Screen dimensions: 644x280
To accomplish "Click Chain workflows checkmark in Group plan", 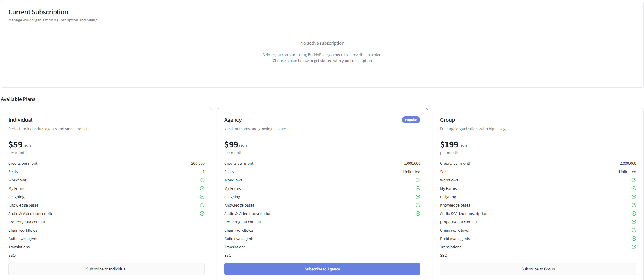I will tap(634, 230).
